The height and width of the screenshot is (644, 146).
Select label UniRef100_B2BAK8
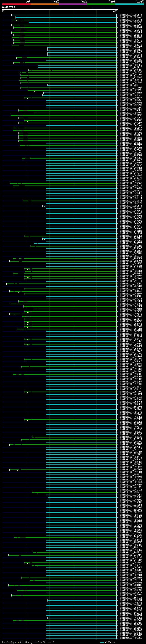[131, 633]
